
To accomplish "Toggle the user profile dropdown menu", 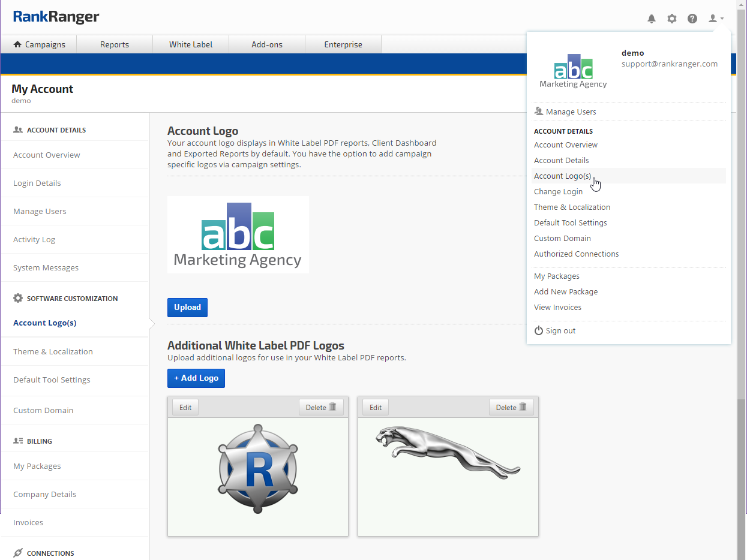I will click(716, 19).
